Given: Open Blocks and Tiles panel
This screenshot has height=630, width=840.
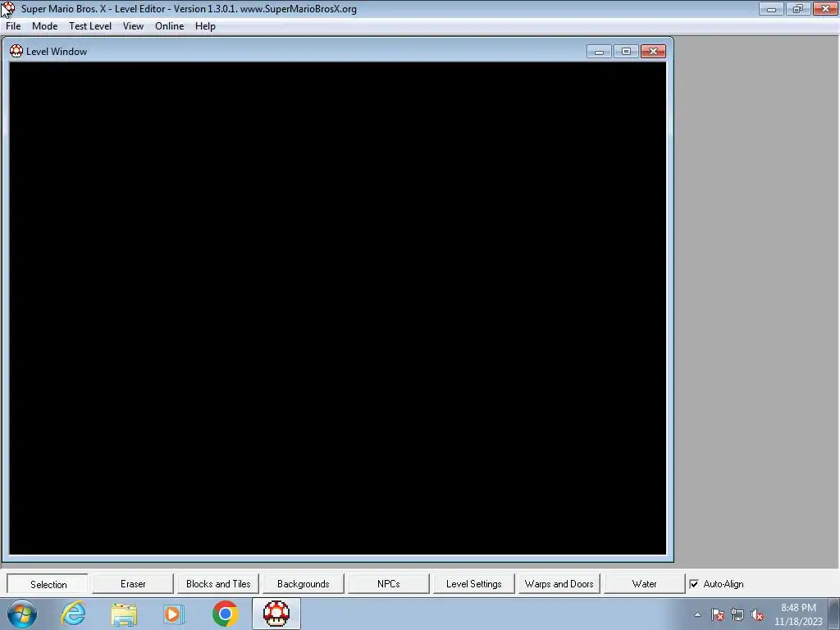Looking at the screenshot, I should coord(218,584).
